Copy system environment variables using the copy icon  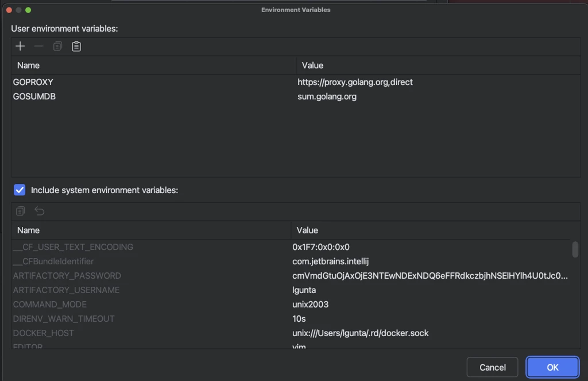(x=20, y=211)
